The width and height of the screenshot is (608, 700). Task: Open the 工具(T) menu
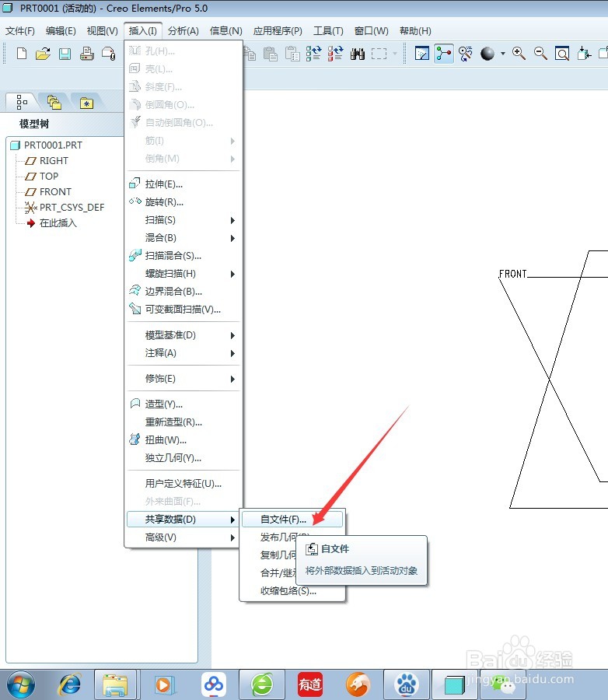328,31
